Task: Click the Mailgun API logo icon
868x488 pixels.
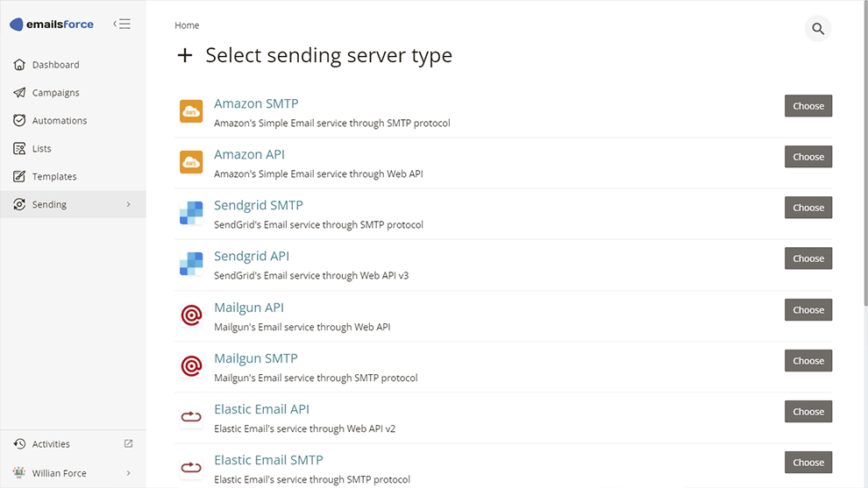Action: point(191,315)
